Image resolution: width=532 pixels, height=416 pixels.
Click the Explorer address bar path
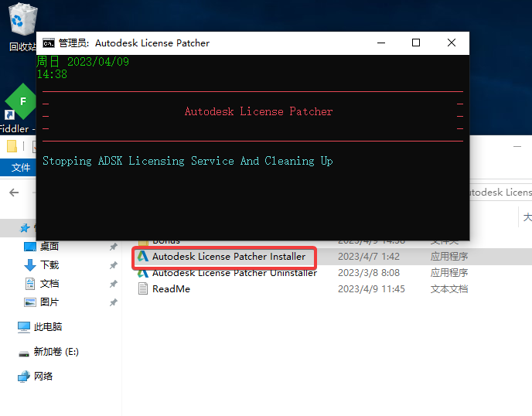pyautogui.click(x=501, y=193)
